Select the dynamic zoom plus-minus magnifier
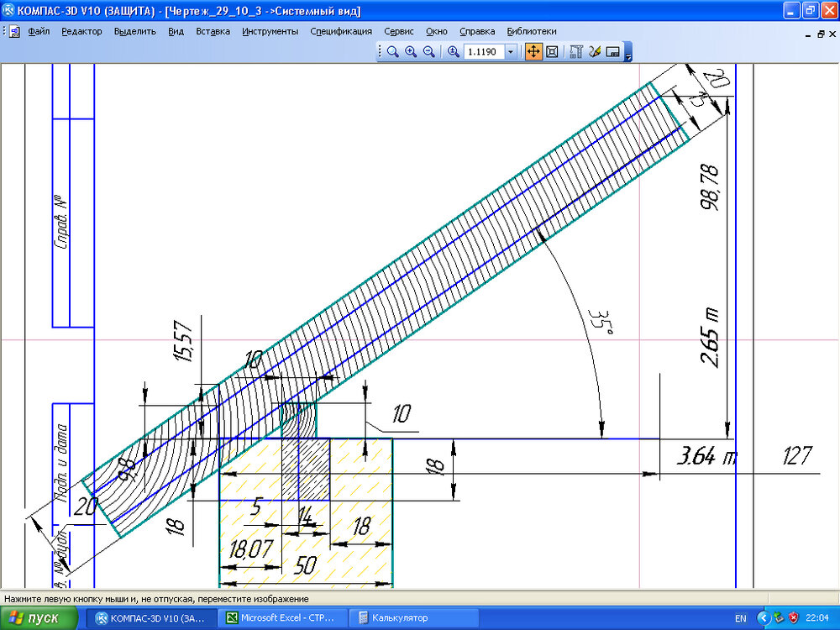The image size is (840, 630). [454, 51]
